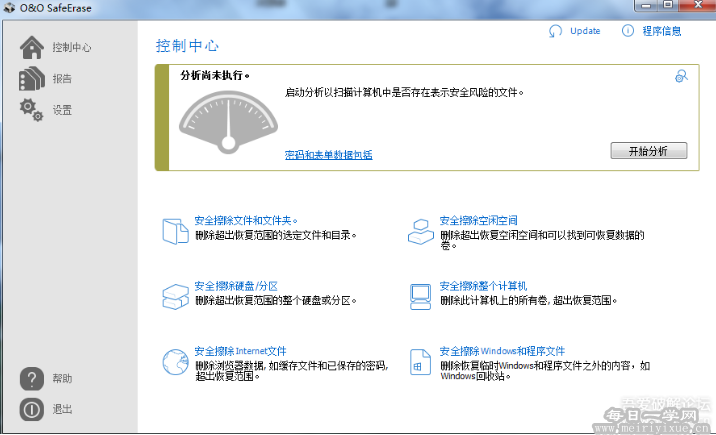The width and height of the screenshot is (716, 435).
Task: Click the O&O SafeErase title bar app icon
Action: (x=9, y=8)
